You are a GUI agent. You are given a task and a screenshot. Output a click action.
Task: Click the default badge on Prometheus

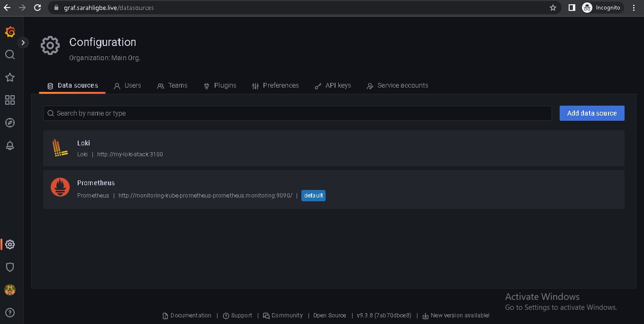[x=313, y=196]
